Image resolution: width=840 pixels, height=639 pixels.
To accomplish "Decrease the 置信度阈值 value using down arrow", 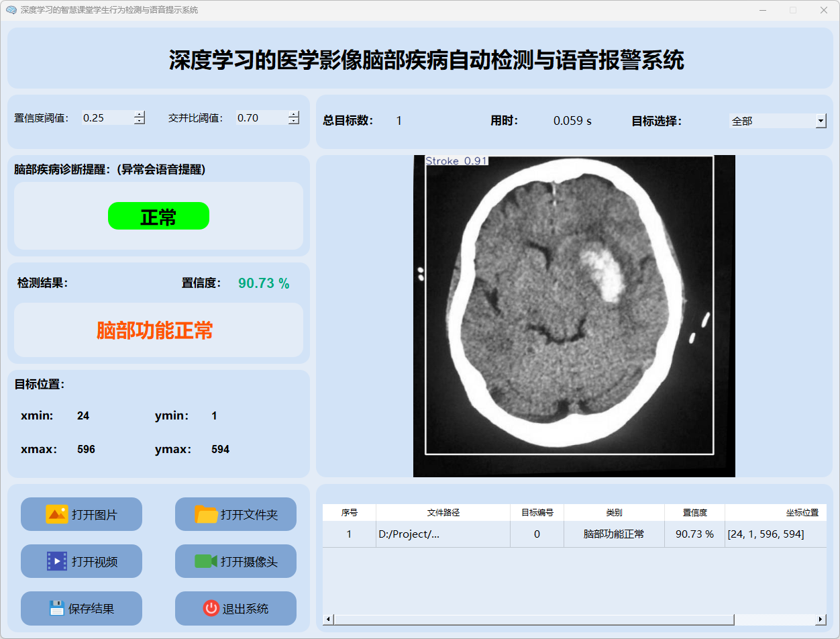I will click(140, 121).
